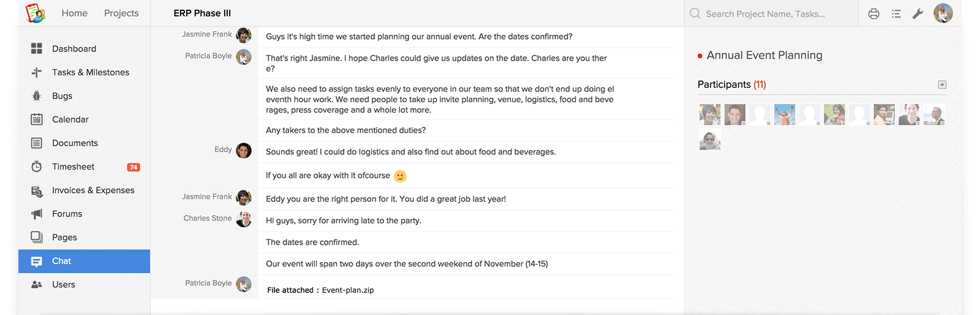The height and width of the screenshot is (315, 980).
Task: Open the print icon in top bar
Action: (x=873, y=13)
